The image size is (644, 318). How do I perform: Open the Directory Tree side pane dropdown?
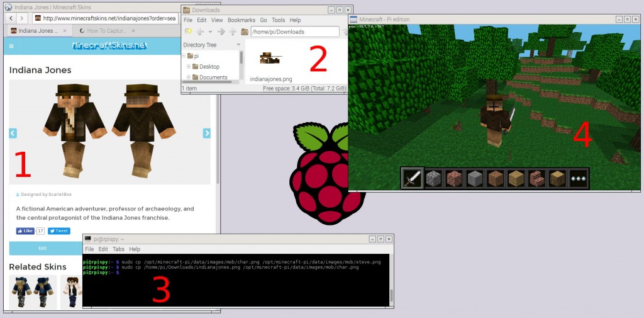coord(238,45)
